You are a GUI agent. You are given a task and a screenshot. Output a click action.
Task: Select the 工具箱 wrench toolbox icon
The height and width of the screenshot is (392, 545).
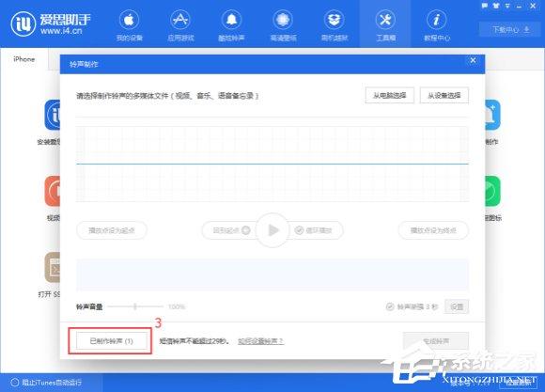pos(385,25)
